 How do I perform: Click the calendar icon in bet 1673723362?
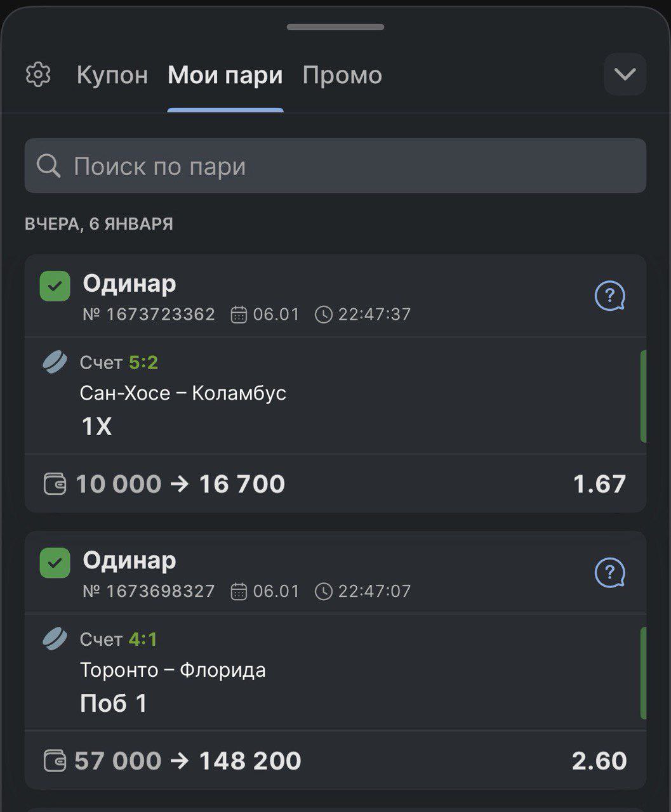tap(239, 315)
